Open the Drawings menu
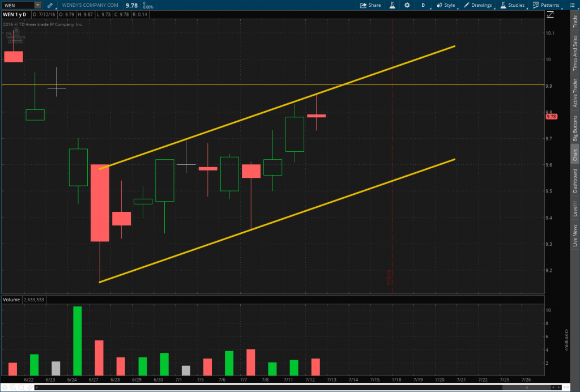This screenshot has height=392, width=580. (478, 5)
